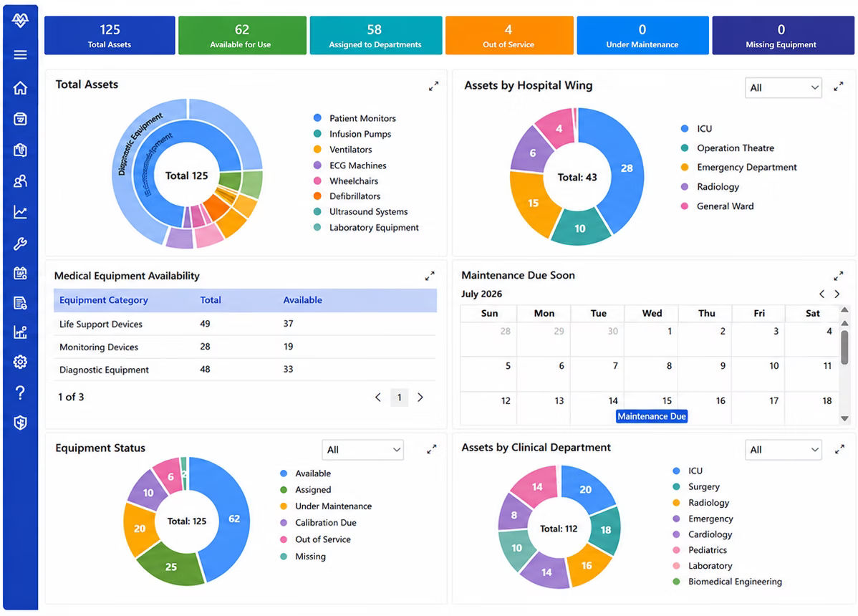The image size is (858, 616).
Task: Go to next month in calendar
Action: tap(837, 294)
